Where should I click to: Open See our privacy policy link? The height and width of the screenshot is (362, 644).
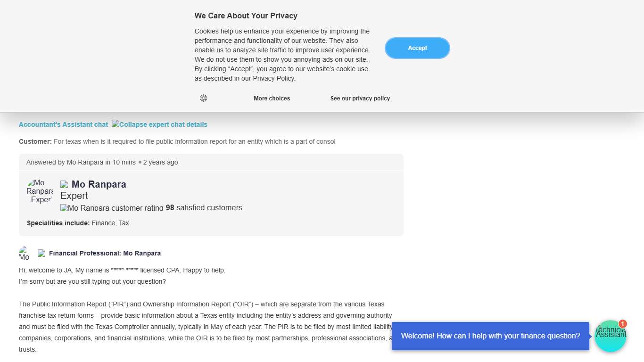click(360, 99)
